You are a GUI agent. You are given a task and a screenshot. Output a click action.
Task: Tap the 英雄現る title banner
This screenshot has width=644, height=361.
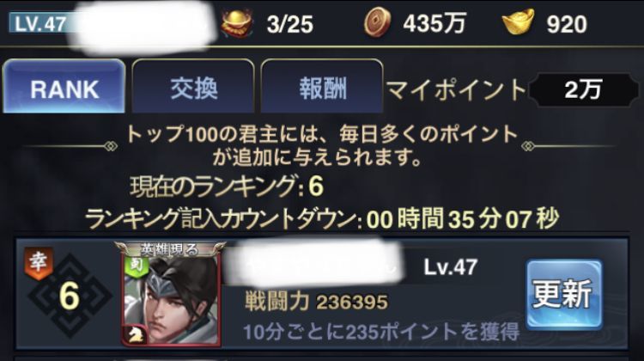(170, 249)
